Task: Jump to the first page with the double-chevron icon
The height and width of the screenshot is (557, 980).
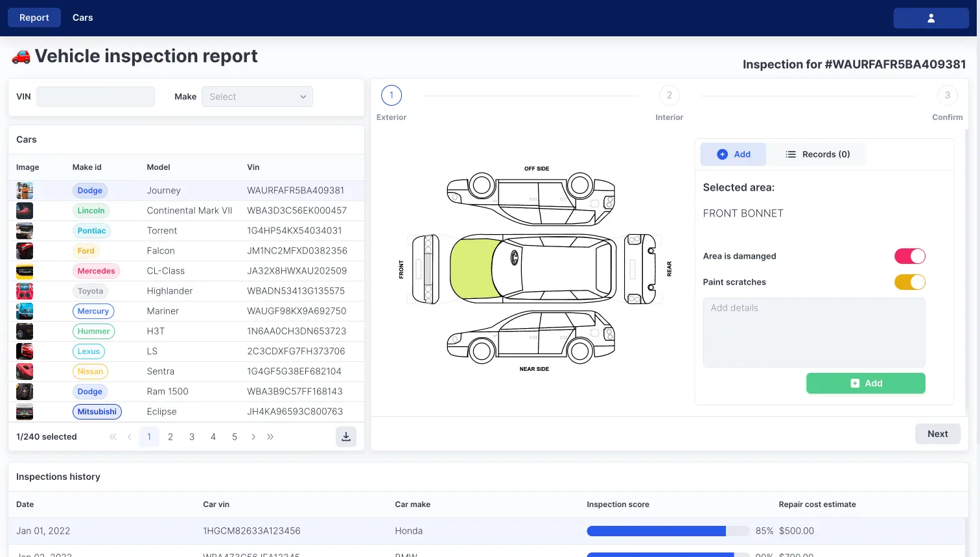Action: pos(112,436)
